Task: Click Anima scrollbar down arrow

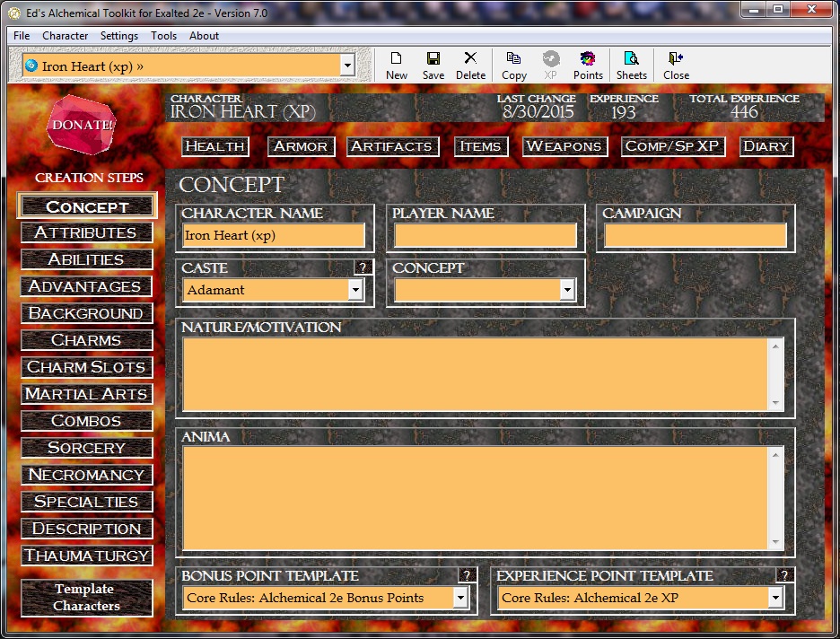Action: [x=775, y=542]
